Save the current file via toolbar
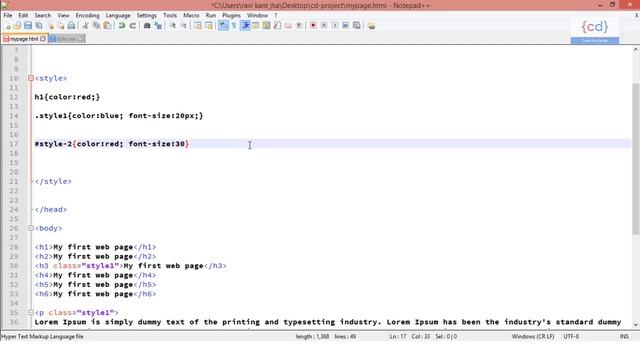 [28, 26]
